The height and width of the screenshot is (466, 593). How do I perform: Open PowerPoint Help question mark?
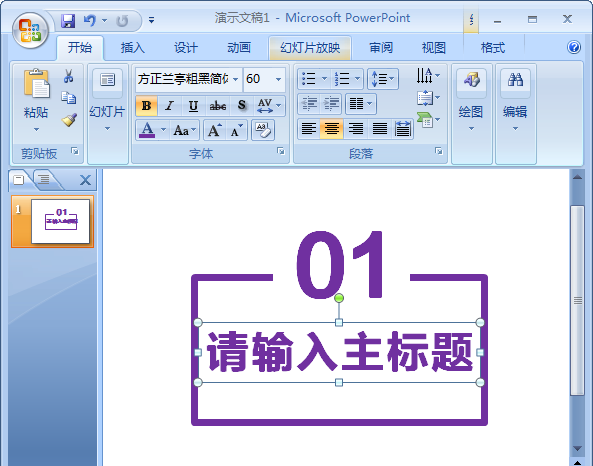(573, 47)
